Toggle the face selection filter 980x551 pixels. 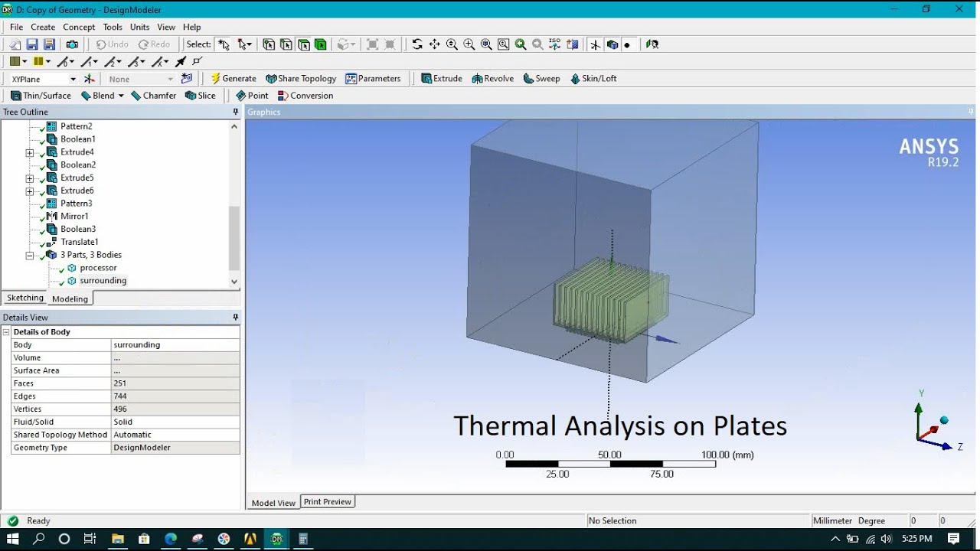coord(302,44)
